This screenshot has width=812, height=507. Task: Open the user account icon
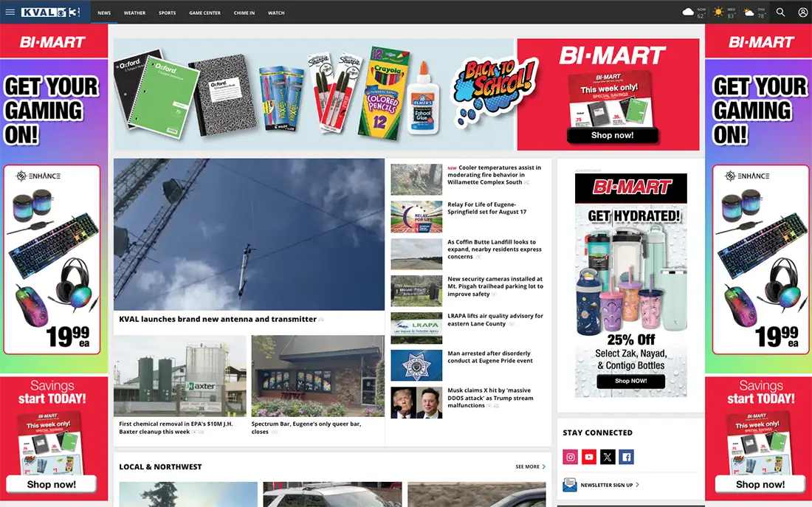coord(802,12)
